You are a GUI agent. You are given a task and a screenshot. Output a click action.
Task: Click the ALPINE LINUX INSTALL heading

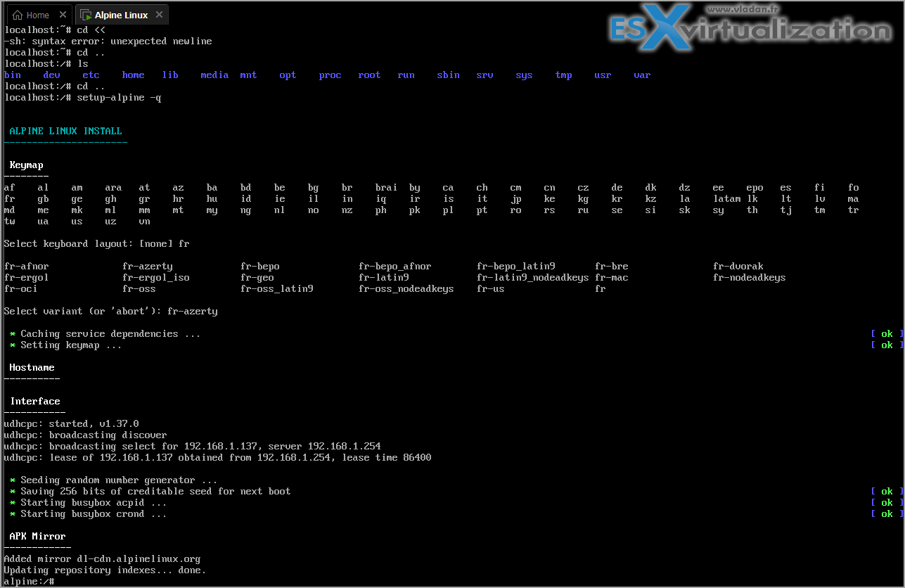tap(65, 132)
